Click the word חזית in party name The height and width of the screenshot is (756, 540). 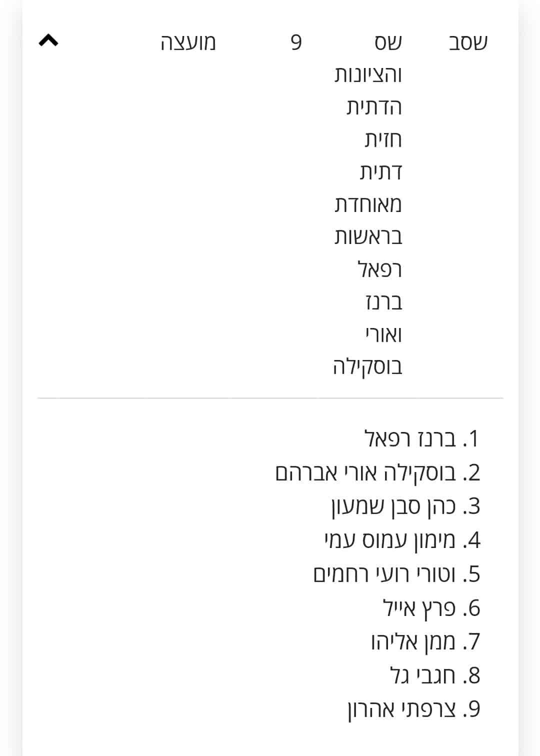click(x=383, y=140)
